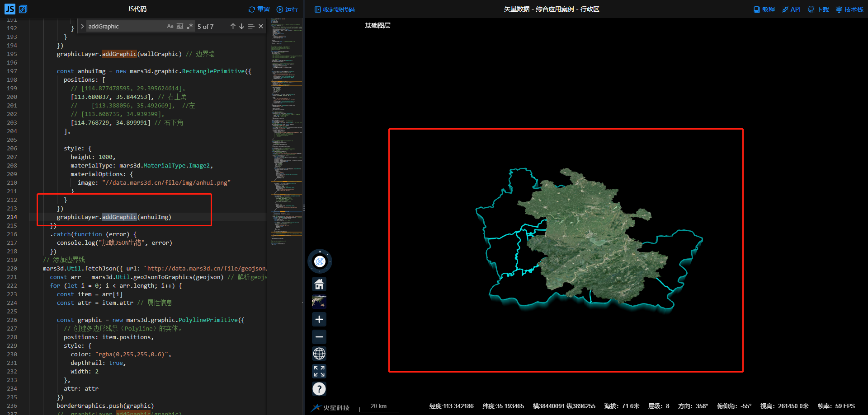Click the link icon beside JS
The image size is (868, 415).
(23, 9)
